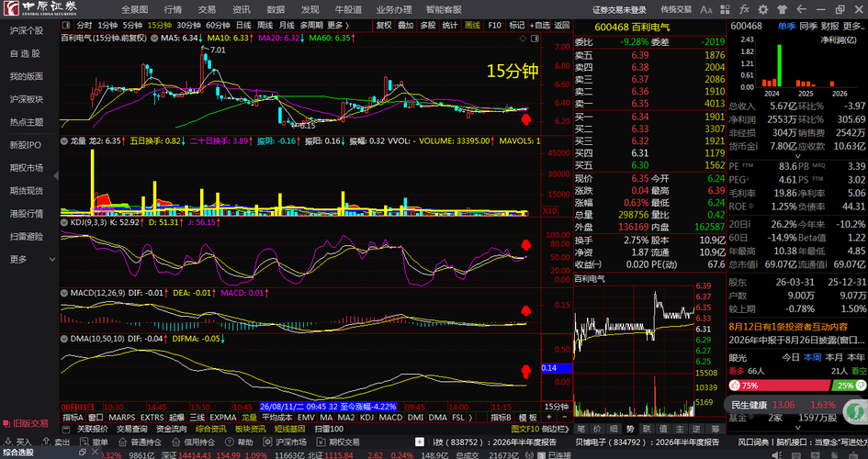868x459 pixels.
Task: Open 沪深市场 in bottom bar
Action: pos(285,442)
